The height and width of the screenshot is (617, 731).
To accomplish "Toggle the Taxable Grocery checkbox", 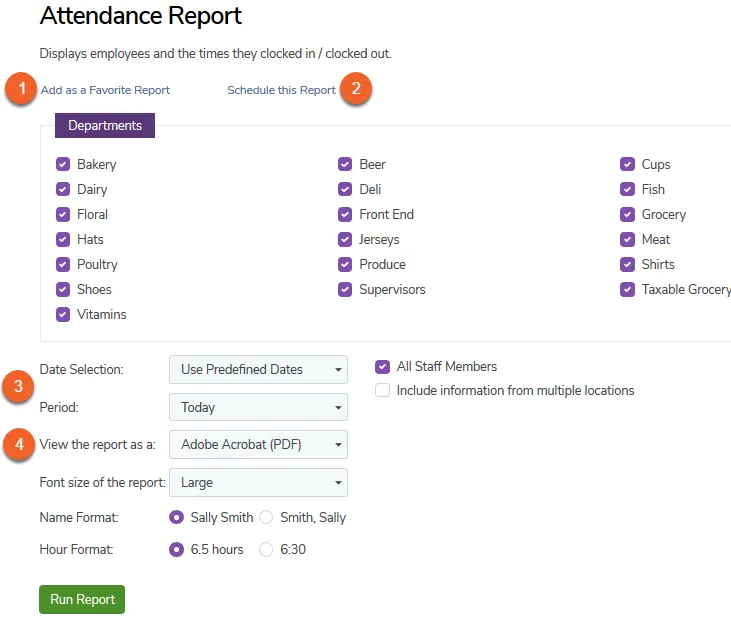I will [x=628, y=290].
